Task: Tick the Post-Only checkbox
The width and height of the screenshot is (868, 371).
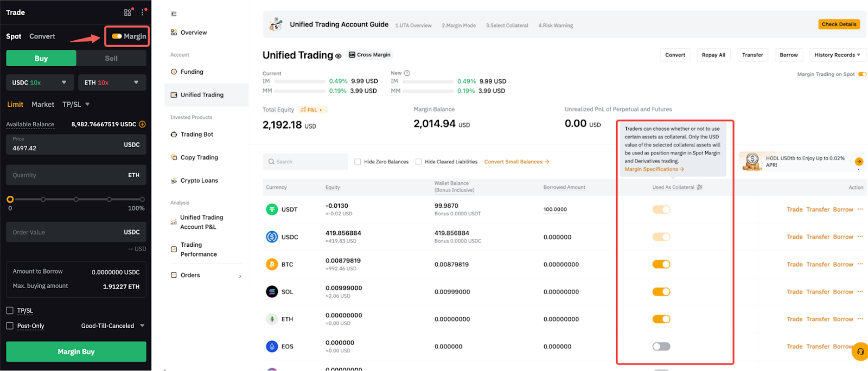Action: [10, 326]
